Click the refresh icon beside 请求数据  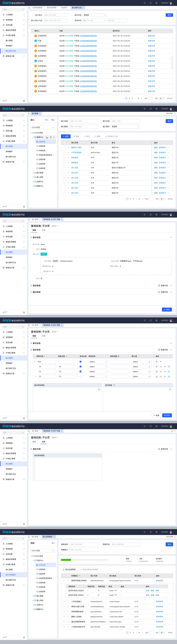point(114,385)
